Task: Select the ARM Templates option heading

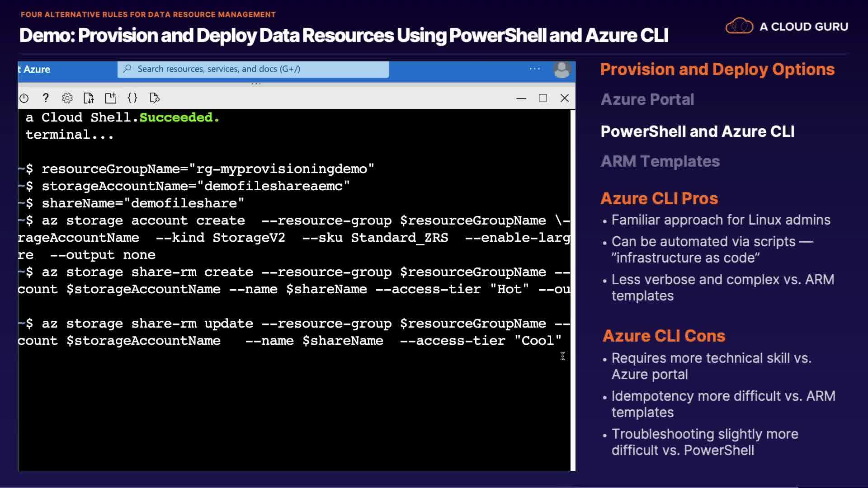Action: pyautogui.click(x=660, y=161)
